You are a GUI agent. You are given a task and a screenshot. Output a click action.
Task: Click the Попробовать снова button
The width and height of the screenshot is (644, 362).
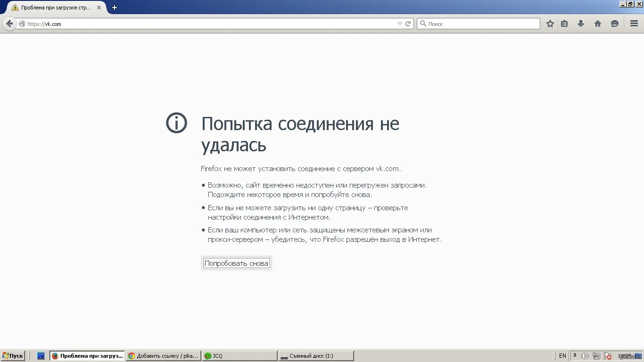(237, 263)
